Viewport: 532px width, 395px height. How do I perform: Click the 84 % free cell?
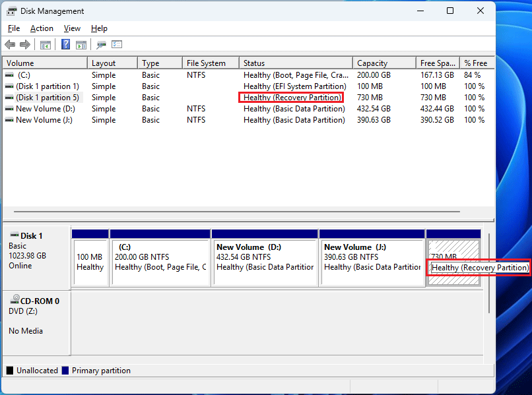click(x=473, y=75)
